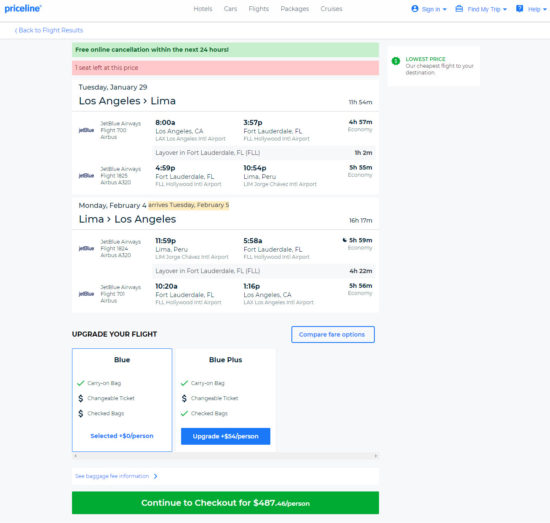Click the Help question icon
Image resolution: width=550 pixels, height=523 pixels.
(x=519, y=9)
